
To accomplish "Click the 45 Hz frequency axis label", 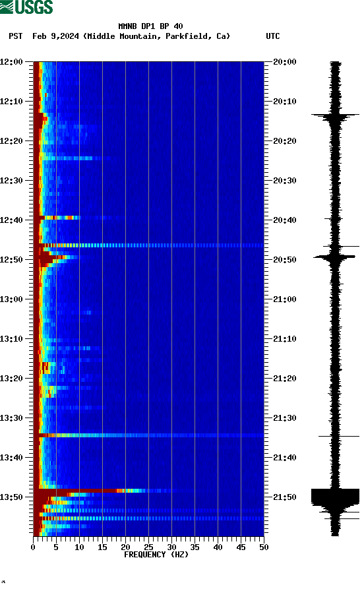I will point(241,547).
